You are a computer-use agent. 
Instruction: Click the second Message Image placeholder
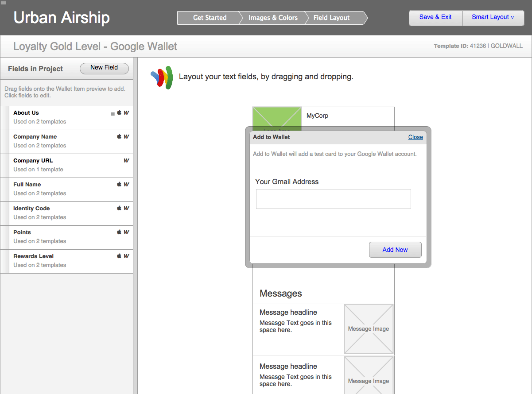(369, 375)
